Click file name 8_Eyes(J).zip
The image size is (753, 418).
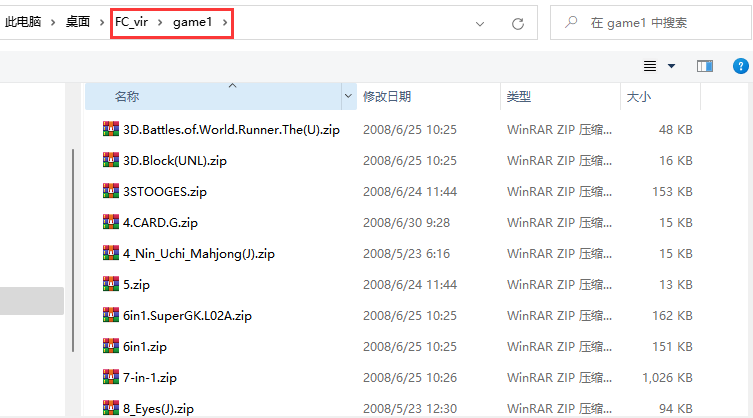(x=158, y=408)
